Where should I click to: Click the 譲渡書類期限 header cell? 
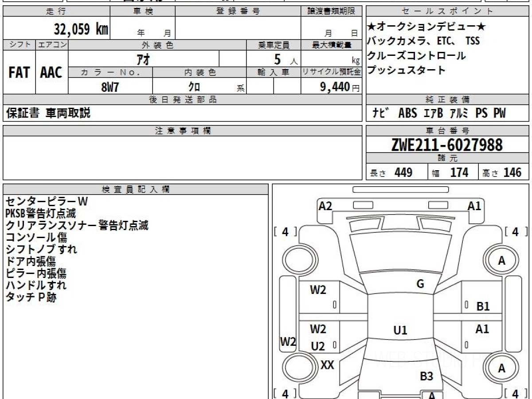[331, 12]
